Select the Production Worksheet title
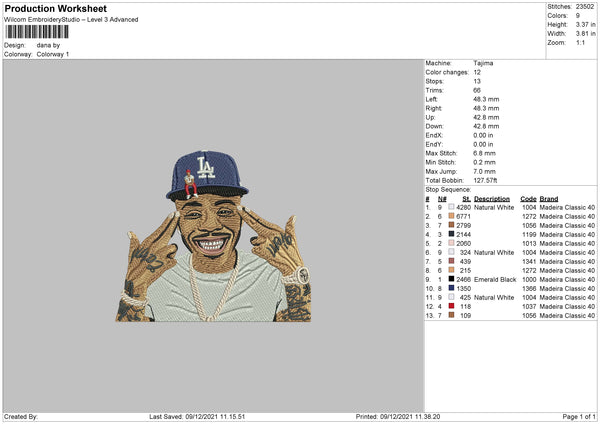The image size is (600, 424). (55, 8)
